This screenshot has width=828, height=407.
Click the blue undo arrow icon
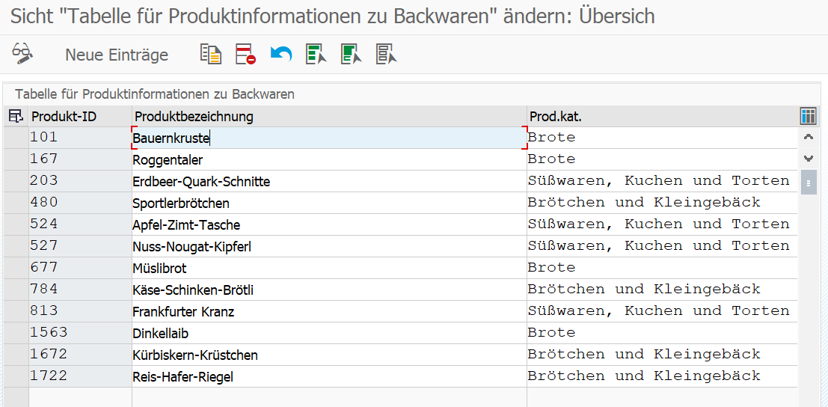(x=281, y=54)
